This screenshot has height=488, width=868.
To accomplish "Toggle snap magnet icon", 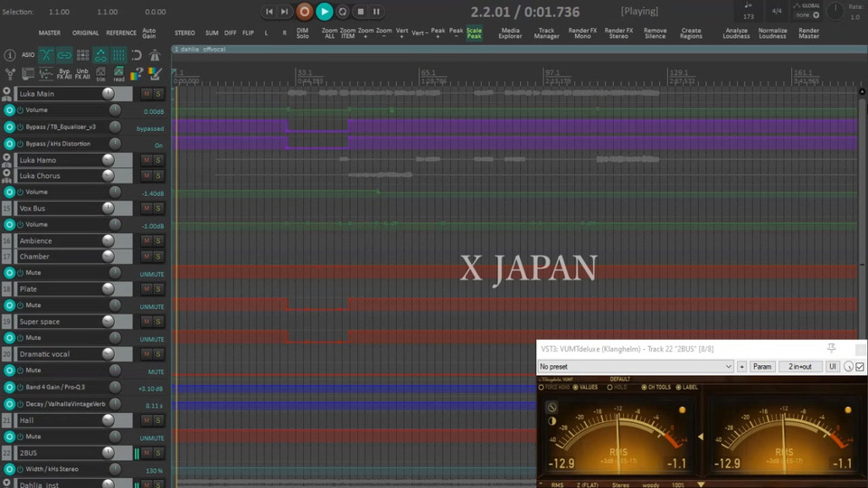I will tap(137, 55).
